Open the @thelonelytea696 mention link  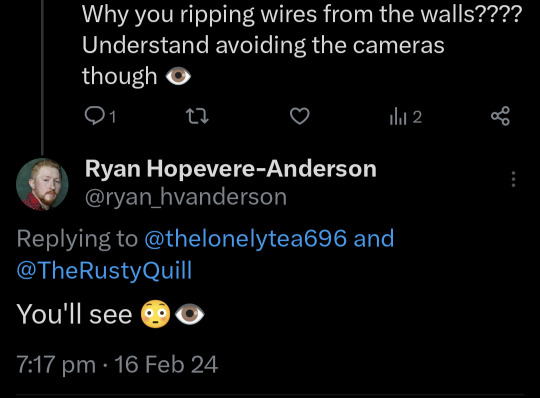(x=246, y=238)
